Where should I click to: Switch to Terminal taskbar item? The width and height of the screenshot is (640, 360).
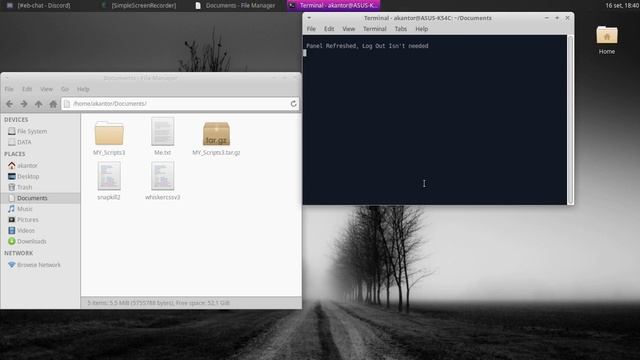[333, 5]
